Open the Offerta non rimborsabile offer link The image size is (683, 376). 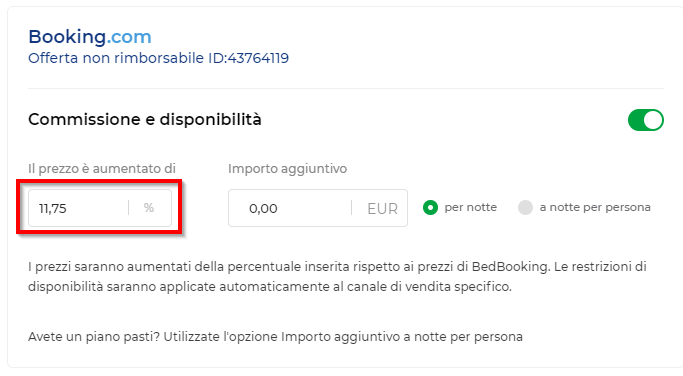point(159,58)
